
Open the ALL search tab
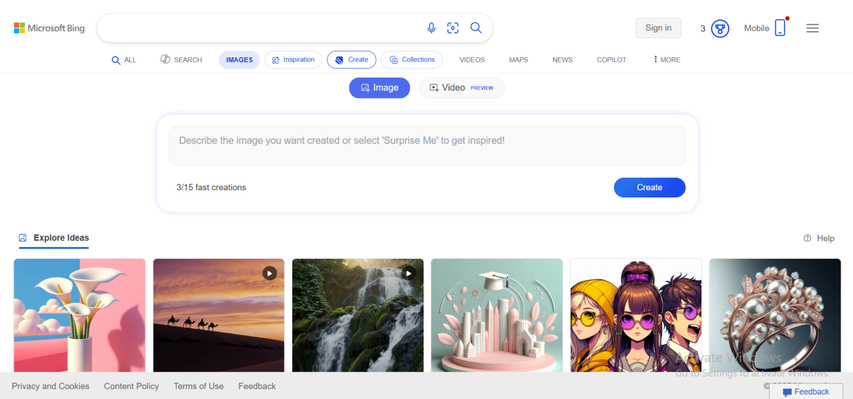(124, 60)
